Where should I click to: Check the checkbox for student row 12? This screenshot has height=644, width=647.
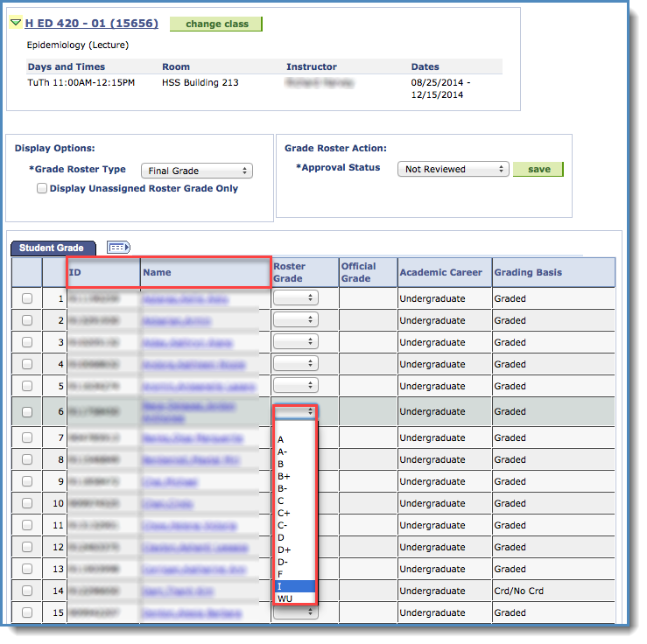[27, 547]
